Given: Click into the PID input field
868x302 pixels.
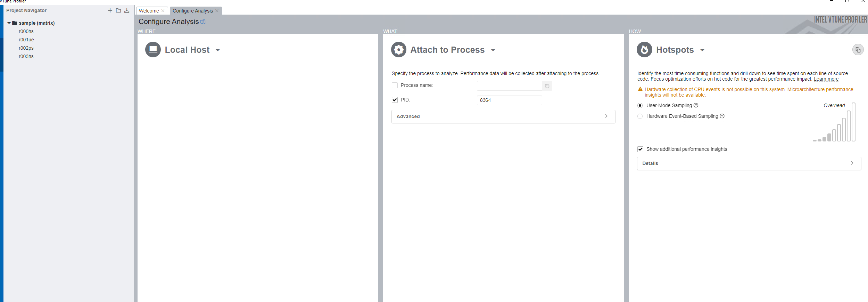Looking at the screenshot, I should pos(509,100).
